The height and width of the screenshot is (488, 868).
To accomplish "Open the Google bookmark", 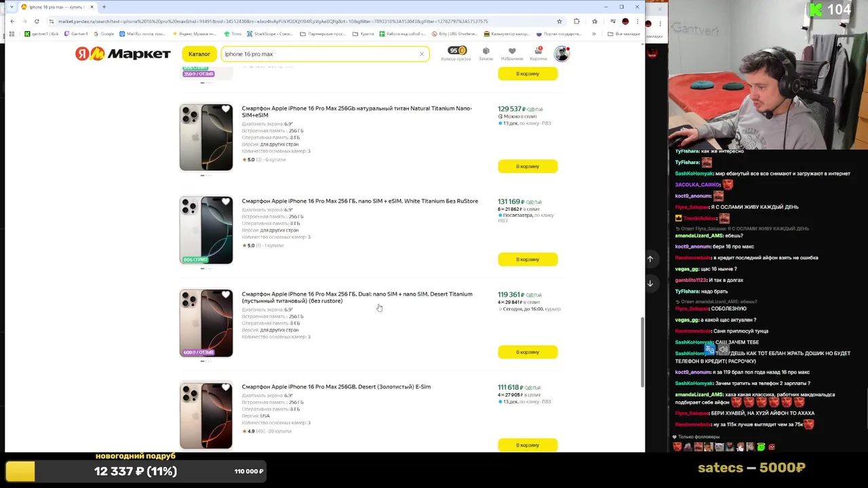I will point(104,34).
